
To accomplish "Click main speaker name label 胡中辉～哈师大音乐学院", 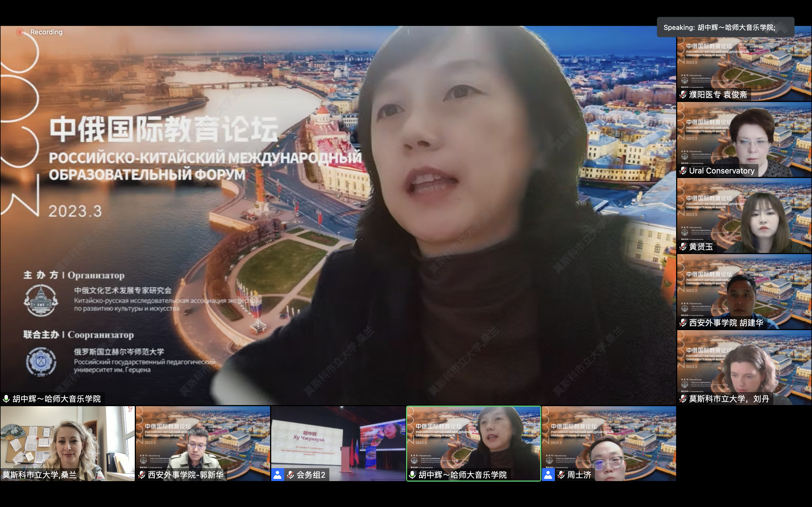I will (56, 399).
